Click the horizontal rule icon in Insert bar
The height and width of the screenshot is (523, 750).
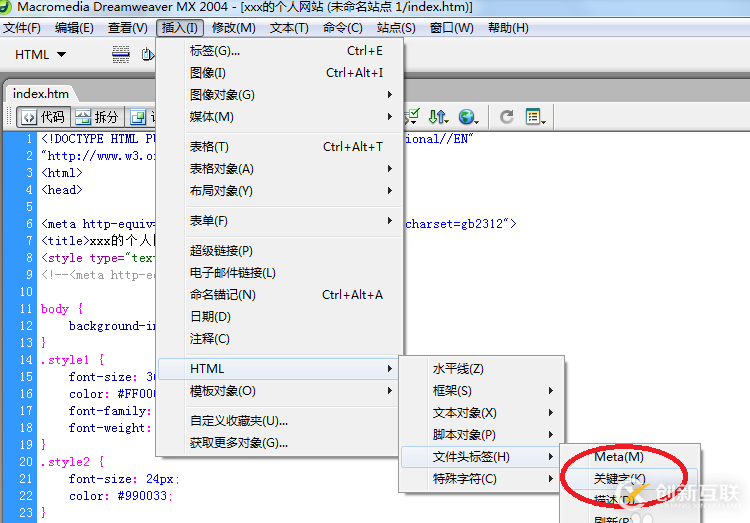tap(121, 55)
